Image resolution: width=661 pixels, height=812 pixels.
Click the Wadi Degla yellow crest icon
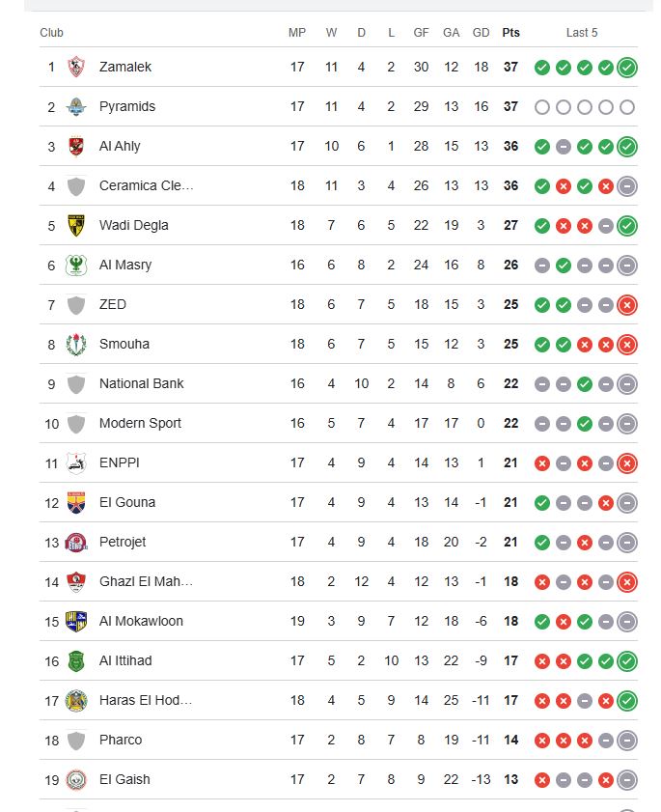click(x=76, y=226)
